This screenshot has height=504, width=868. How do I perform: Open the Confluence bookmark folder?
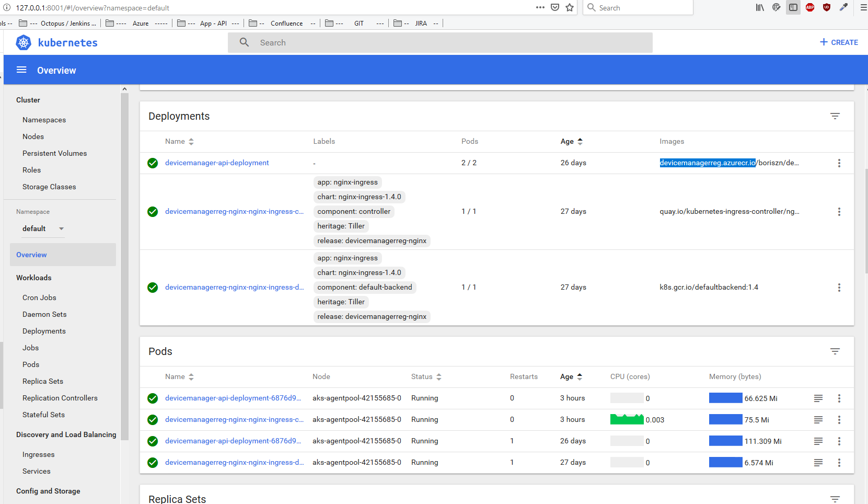(282, 23)
